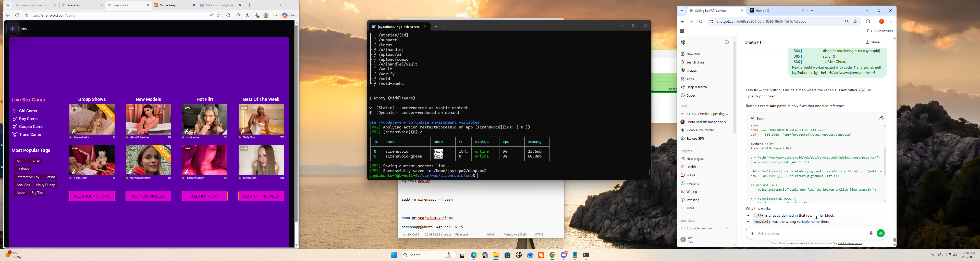Open the Cookie Preferences link
Viewport: 980px width, 261px height.
[x=850, y=243]
